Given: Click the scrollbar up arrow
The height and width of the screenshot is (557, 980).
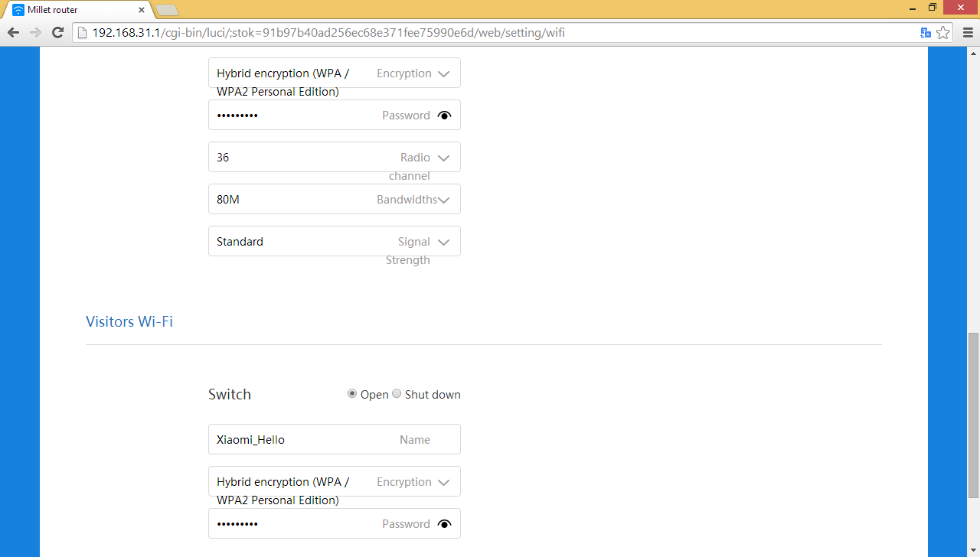Looking at the screenshot, I should [x=973, y=53].
